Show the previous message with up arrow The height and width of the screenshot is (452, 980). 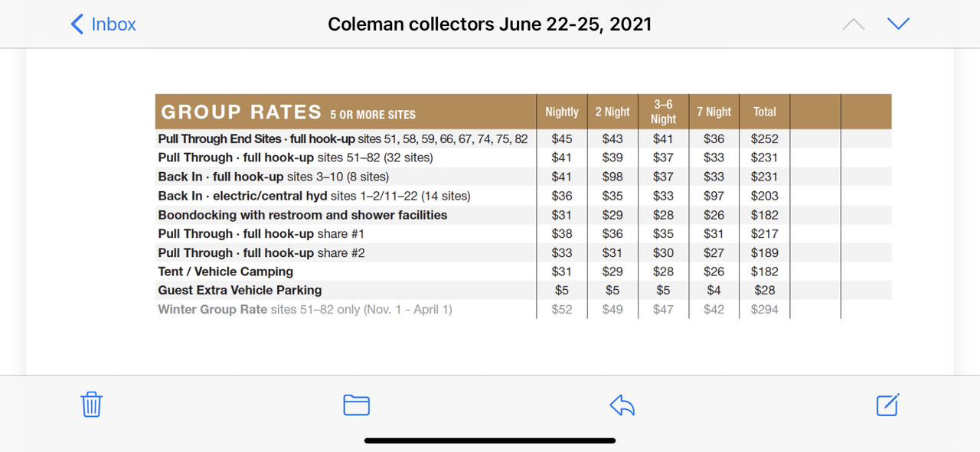(x=853, y=24)
